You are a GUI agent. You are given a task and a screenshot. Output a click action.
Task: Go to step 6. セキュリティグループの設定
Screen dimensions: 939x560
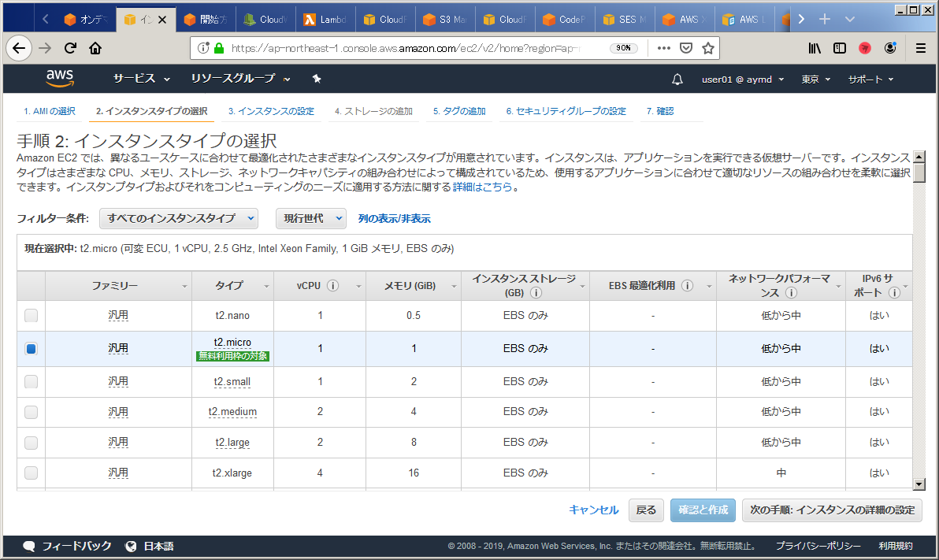(x=566, y=111)
